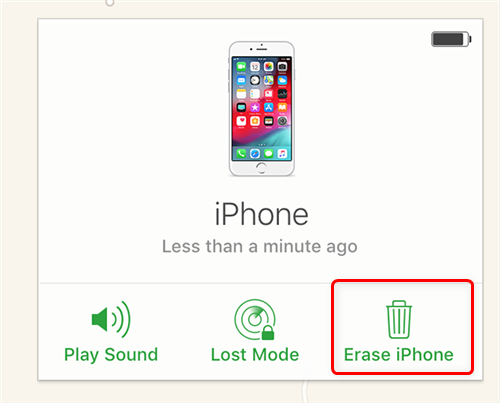
Task: Tap the colorful Photos app icon
Action: 269,67
